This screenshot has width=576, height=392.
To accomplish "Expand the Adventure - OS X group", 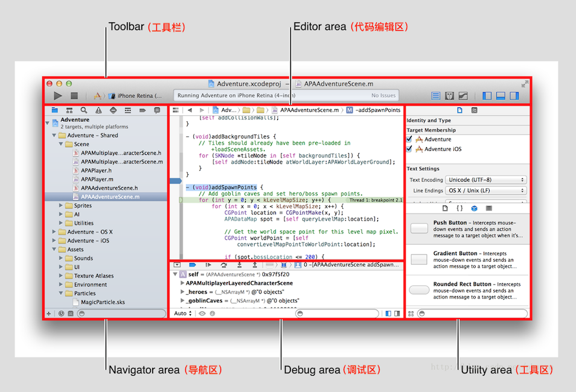I will [54, 232].
